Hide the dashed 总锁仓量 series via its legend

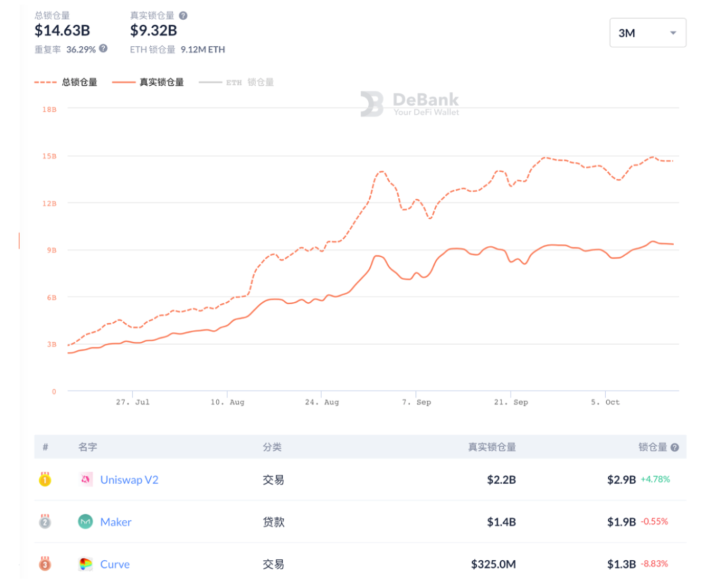[x=68, y=82]
